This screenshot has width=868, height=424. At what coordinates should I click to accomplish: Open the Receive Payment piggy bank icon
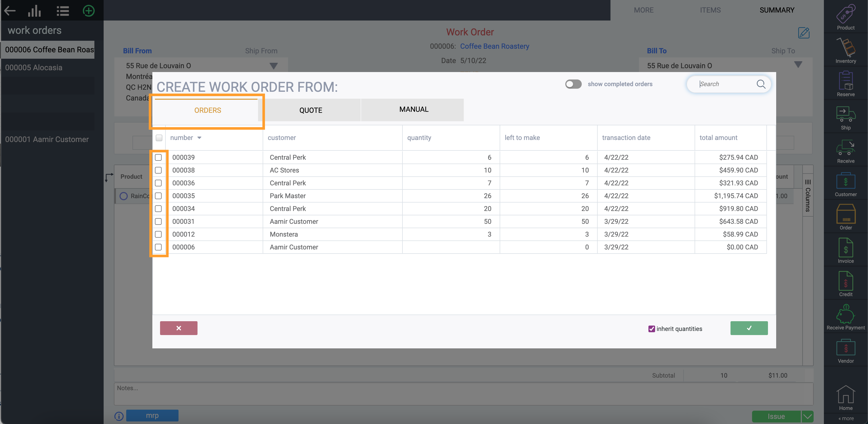[845, 315]
